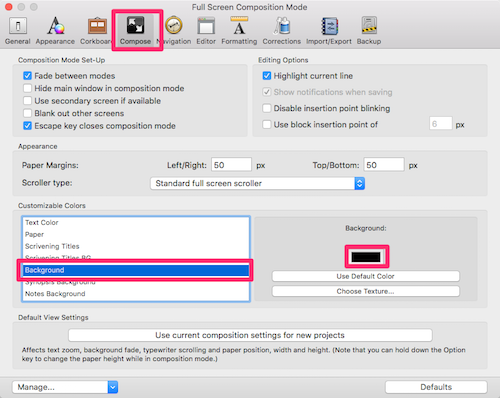Close the preferences window
The width and height of the screenshot is (500, 398).
coord(9,7)
